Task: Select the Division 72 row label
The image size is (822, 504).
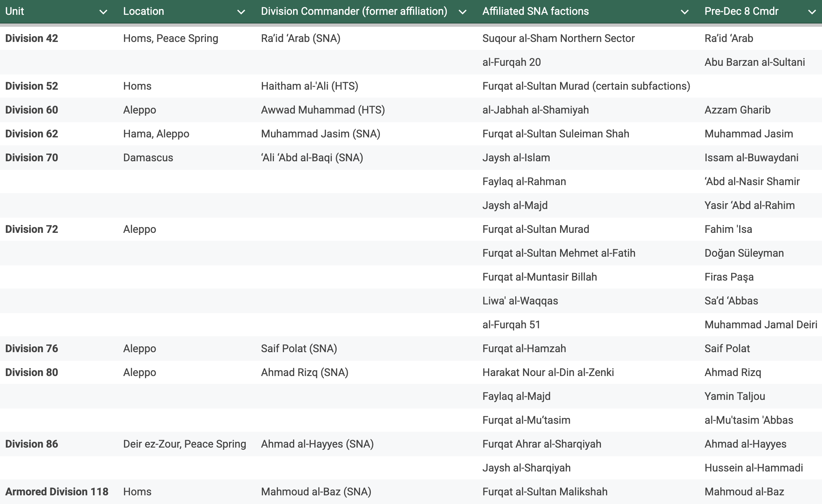Action: [x=31, y=229]
